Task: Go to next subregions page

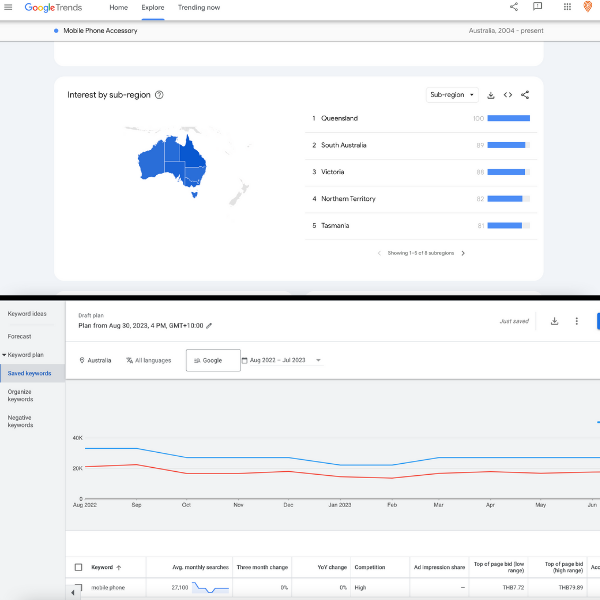Action: click(463, 253)
